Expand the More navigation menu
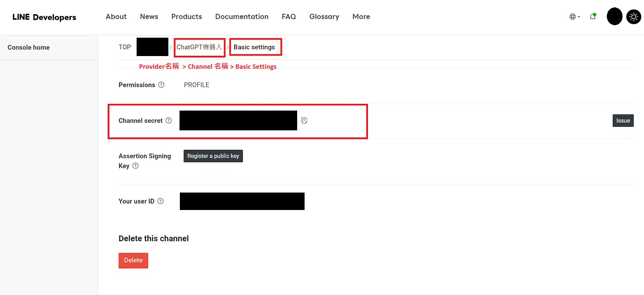This screenshot has width=644, height=295. click(x=361, y=17)
